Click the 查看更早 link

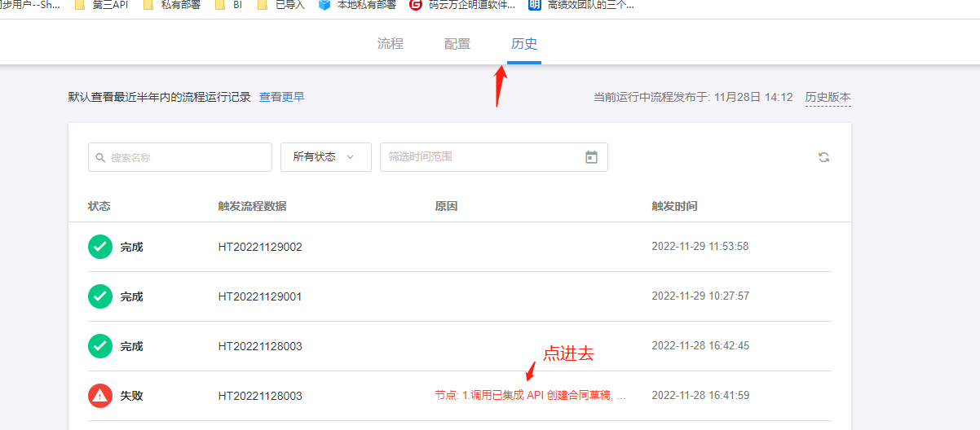click(x=282, y=97)
